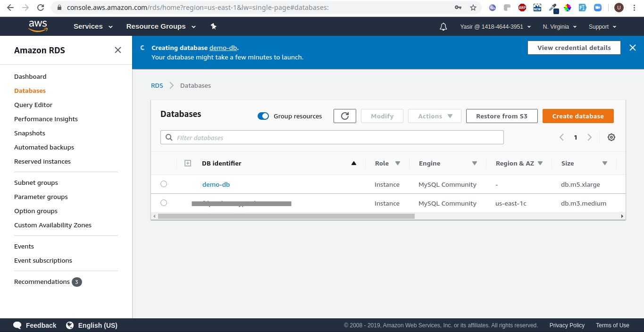Select the second database row radio button

click(164, 203)
